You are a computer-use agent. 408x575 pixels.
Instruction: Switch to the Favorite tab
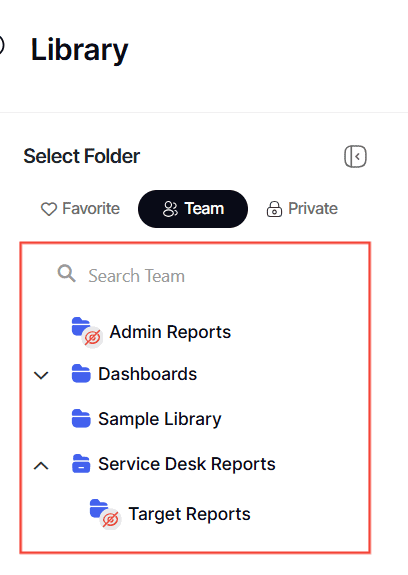[80, 209]
